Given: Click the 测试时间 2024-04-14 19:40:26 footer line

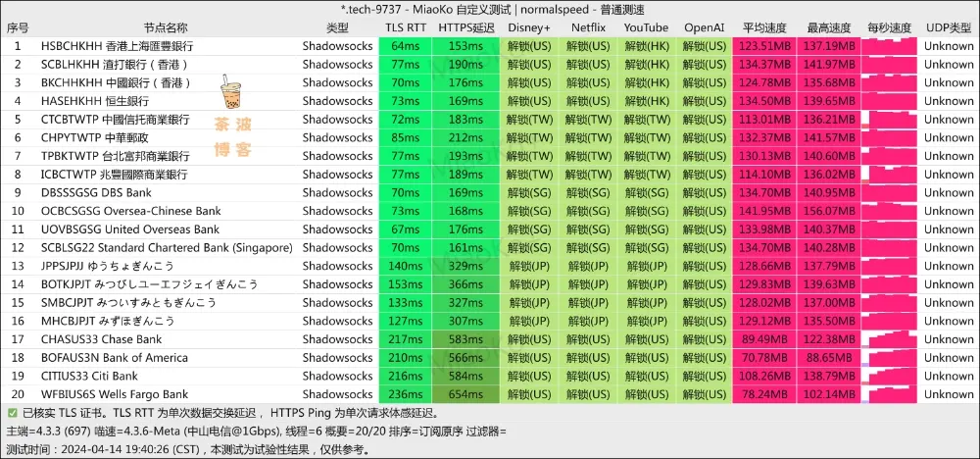Looking at the screenshot, I should pyautogui.click(x=188, y=449).
